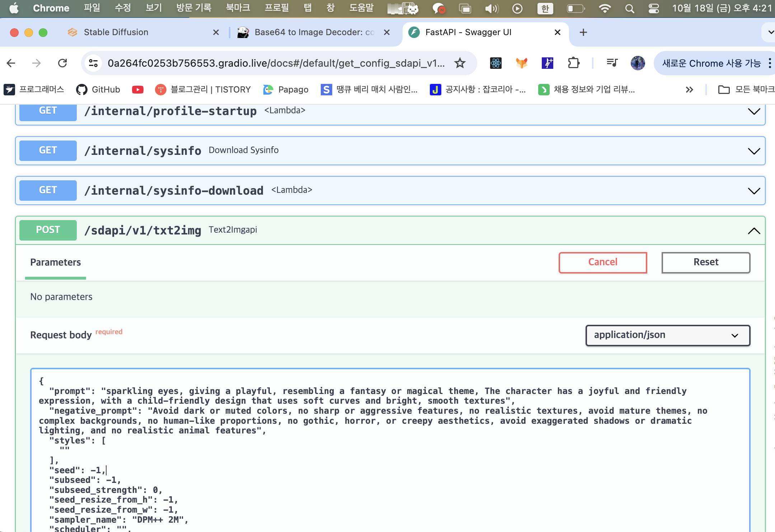Switch to the Stable Diffusion tab
This screenshot has height=532, width=775.
116,32
